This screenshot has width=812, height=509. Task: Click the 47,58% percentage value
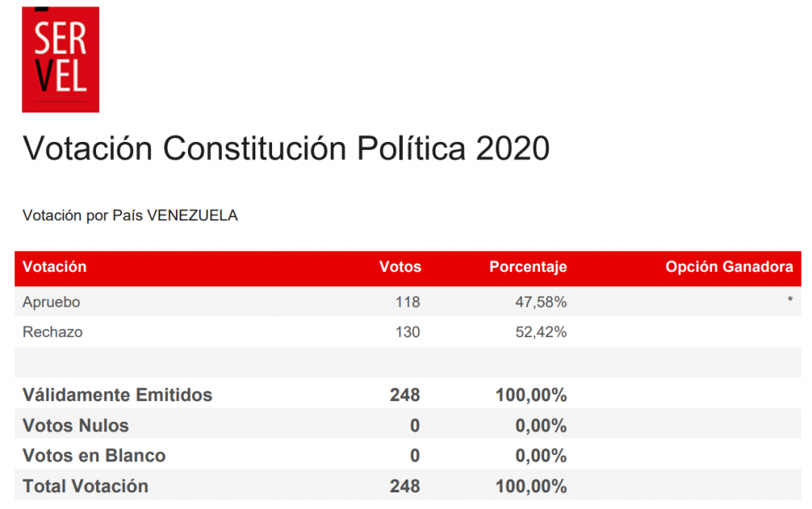pos(541,302)
